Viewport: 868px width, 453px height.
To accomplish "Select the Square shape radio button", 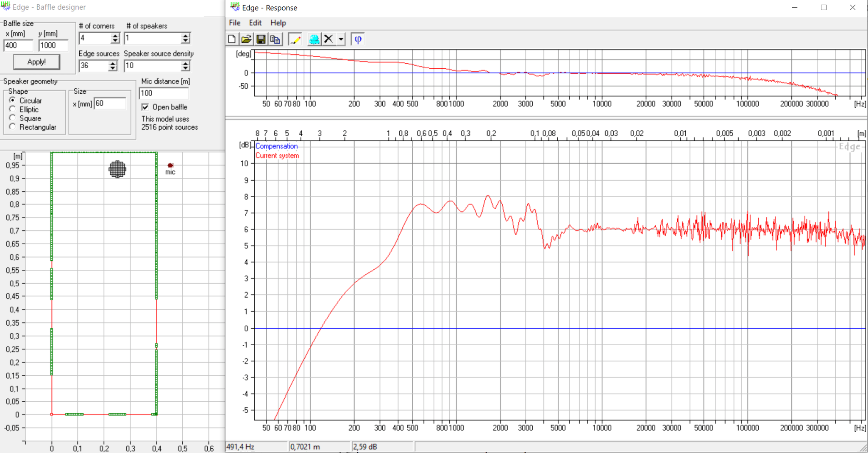I will [x=12, y=118].
